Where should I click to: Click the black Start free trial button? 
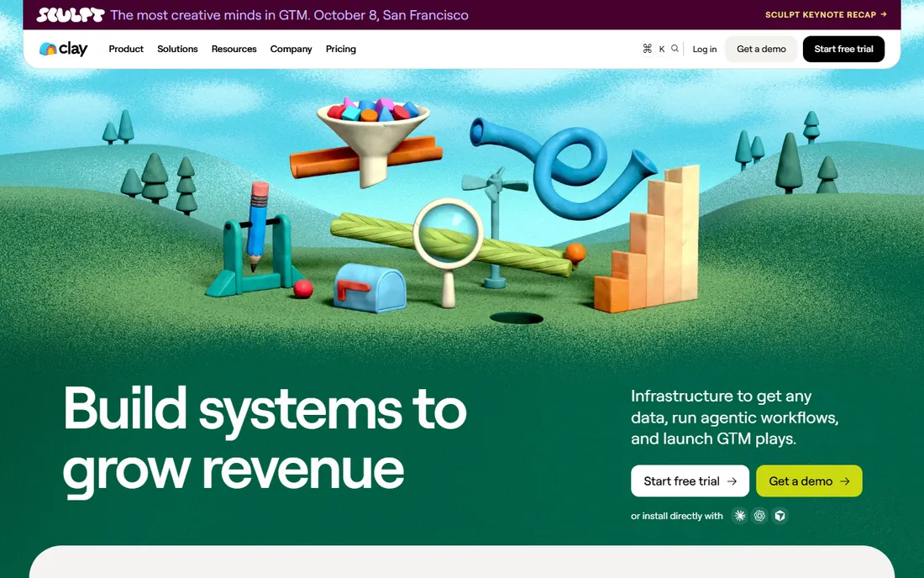coord(844,49)
